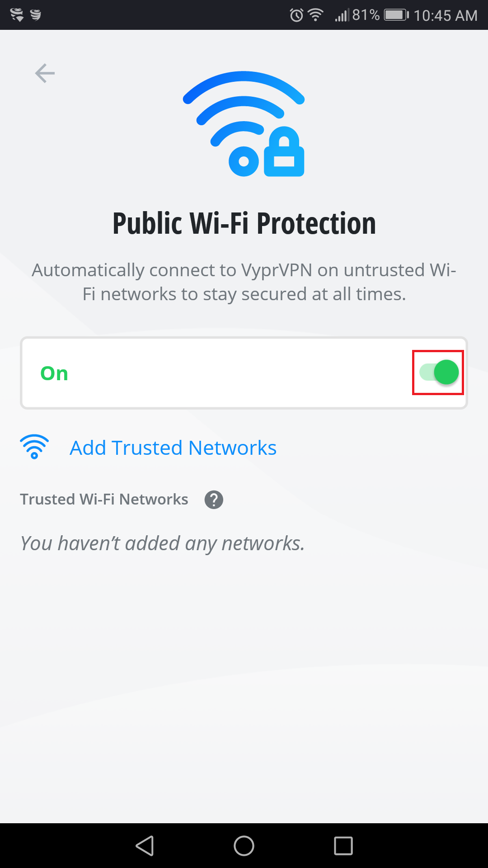Tap the battery indicator in status bar
488x868 pixels.
[396, 15]
